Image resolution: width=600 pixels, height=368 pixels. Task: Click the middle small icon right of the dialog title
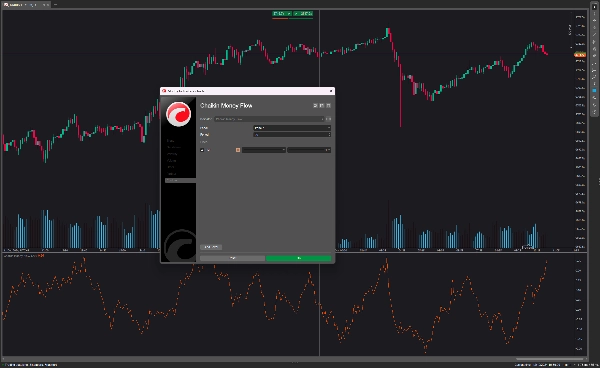[322, 106]
